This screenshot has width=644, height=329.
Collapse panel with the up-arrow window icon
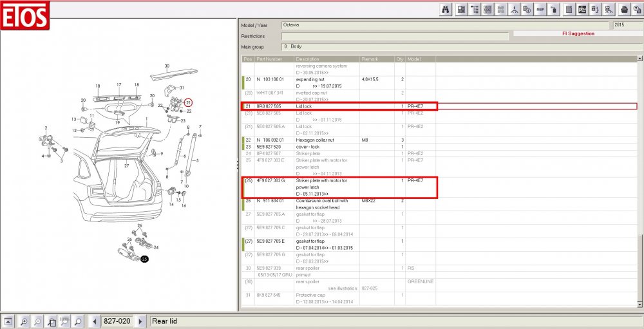(x=8, y=321)
